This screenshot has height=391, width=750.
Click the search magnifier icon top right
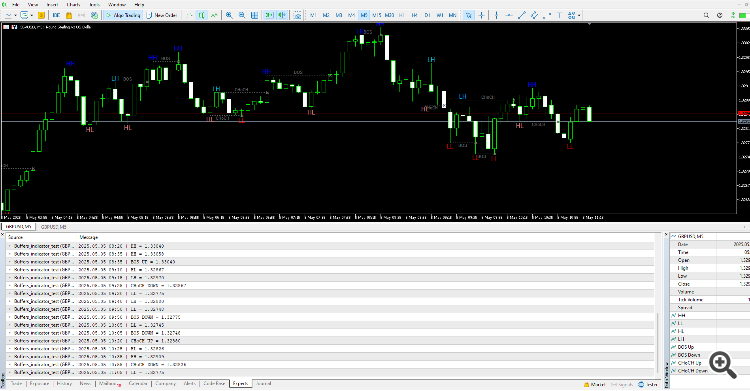point(706,15)
